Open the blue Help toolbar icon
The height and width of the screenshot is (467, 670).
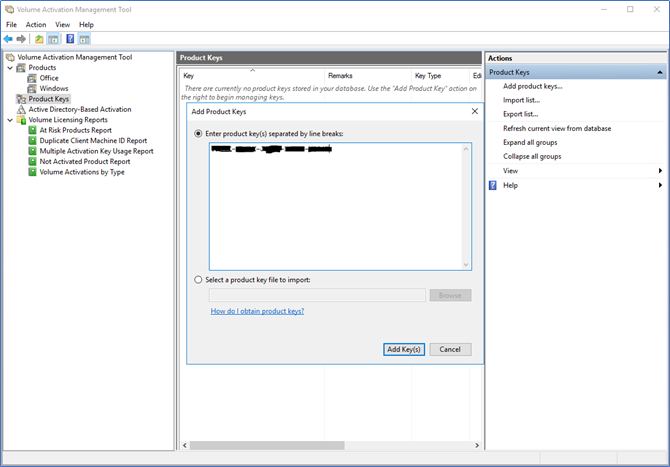[x=70, y=39]
